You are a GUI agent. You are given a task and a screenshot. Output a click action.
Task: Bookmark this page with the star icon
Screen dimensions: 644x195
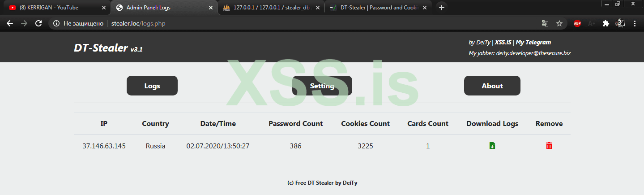point(559,24)
